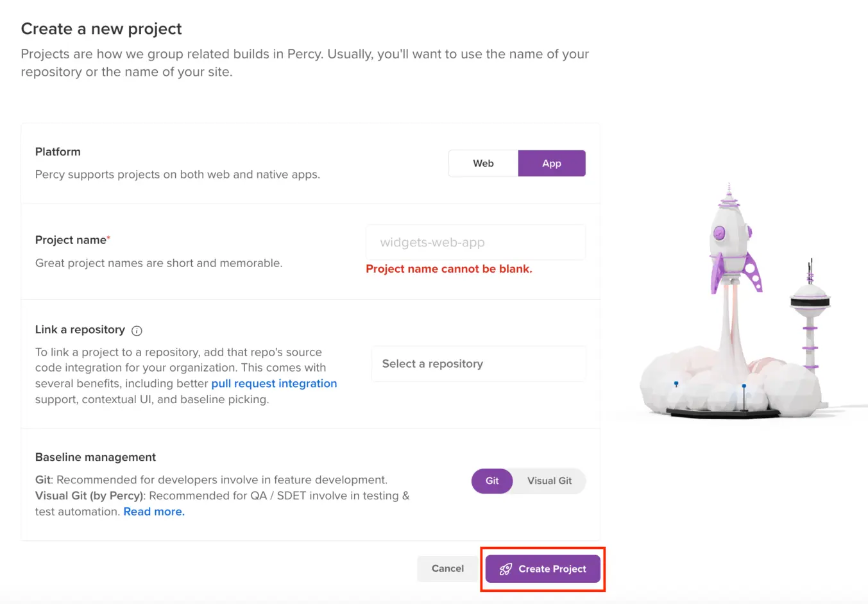Click the Link a repository label

tap(80, 330)
